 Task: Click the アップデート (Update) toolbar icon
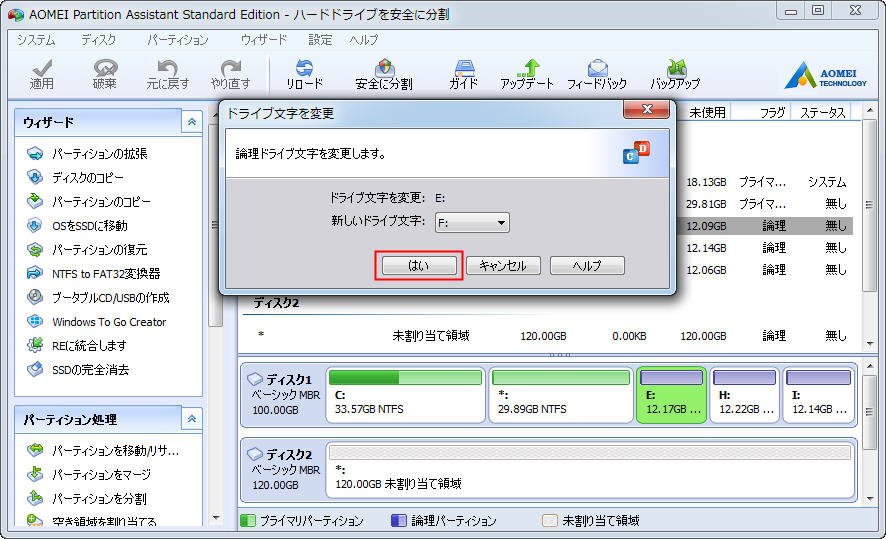[x=527, y=75]
